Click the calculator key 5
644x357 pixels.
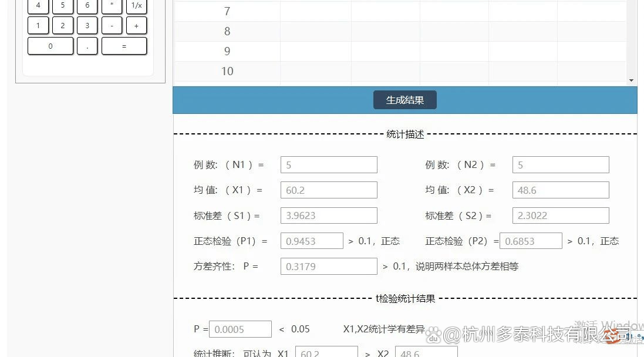pos(63,6)
